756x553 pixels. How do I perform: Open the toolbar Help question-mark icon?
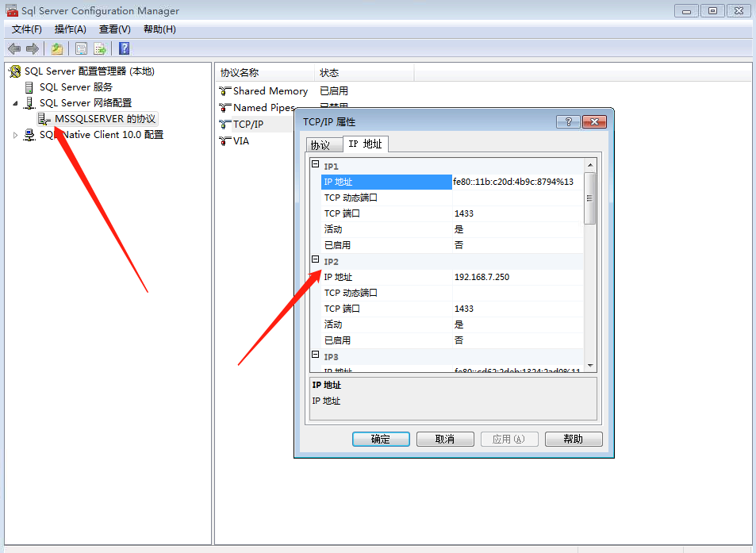[x=124, y=48]
